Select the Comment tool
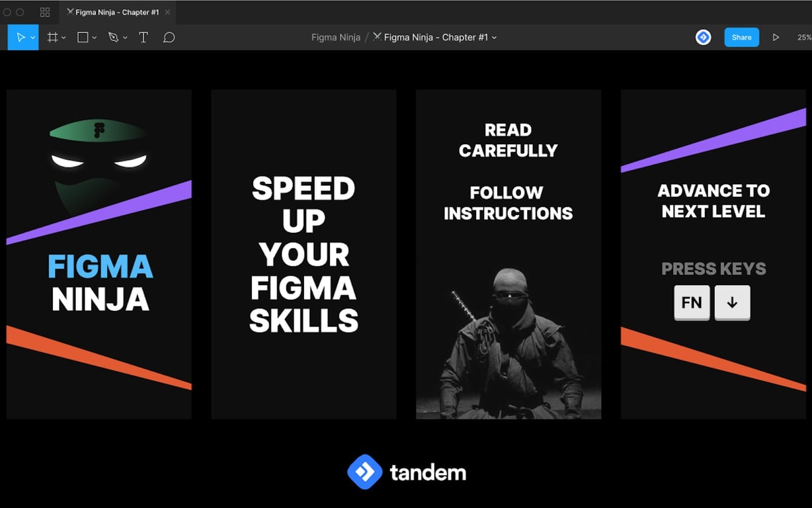The height and width of the screenshot is (508, 812). click(169, 38)
